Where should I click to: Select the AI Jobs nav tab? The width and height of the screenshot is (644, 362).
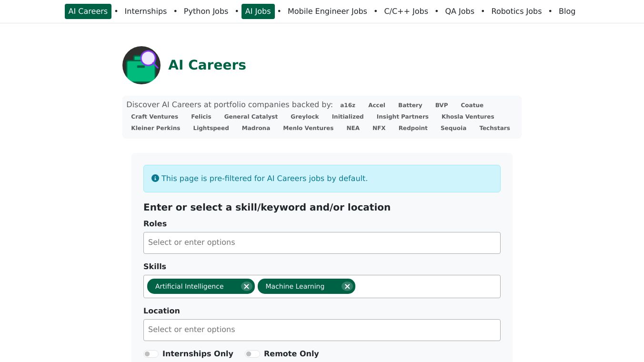(x=258, y=11)
